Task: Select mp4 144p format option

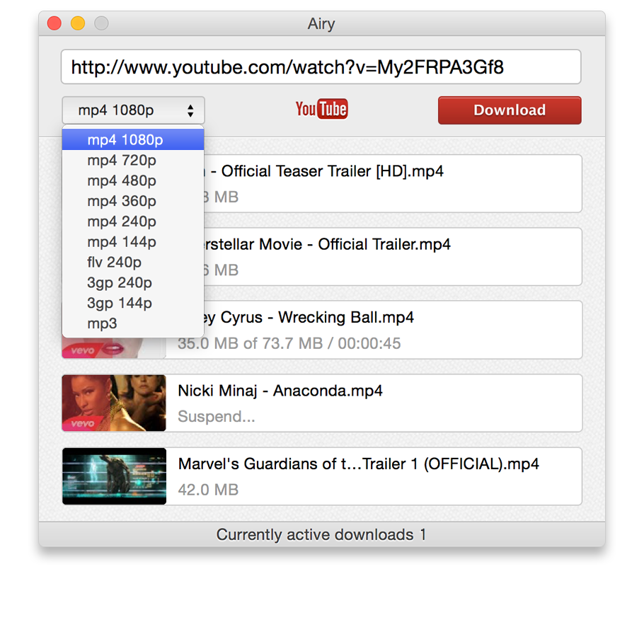Action: 133,242
